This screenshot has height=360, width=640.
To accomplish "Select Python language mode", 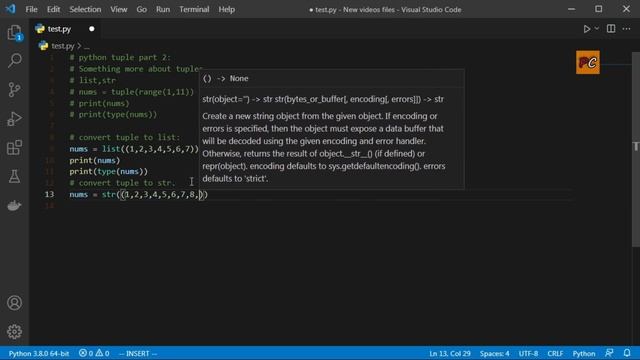I will point(584,353).
